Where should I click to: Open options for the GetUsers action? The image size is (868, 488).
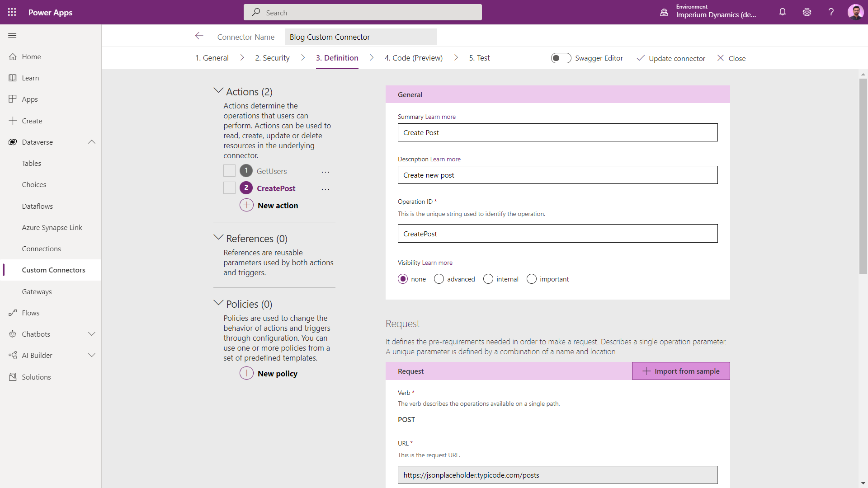325,172
